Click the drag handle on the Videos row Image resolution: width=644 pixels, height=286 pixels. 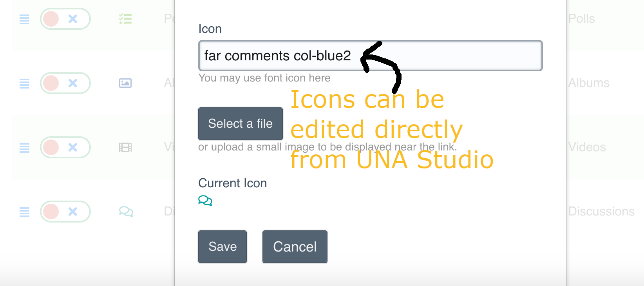(24, 148)
